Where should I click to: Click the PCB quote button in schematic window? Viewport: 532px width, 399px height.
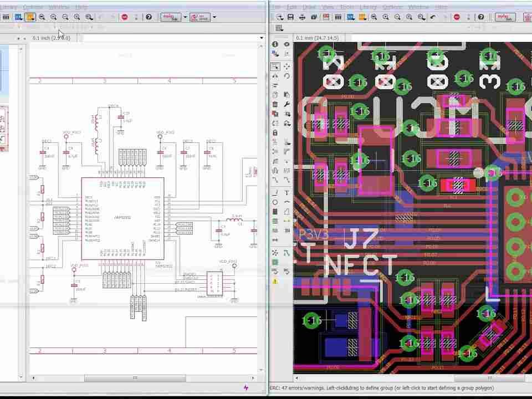pyautogui.click(x=200, y=17)
